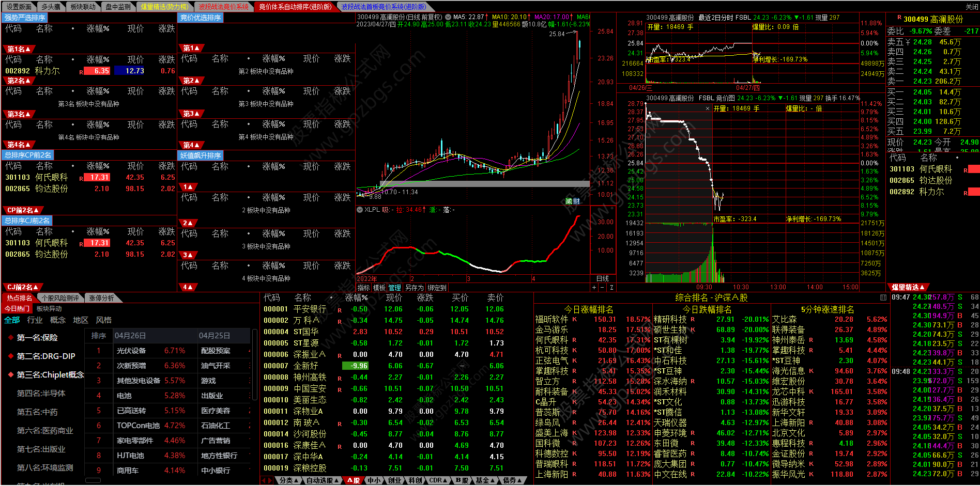
Task: Click the right red arrow in bottom tab bar
Action: click(x=270, y=480)
